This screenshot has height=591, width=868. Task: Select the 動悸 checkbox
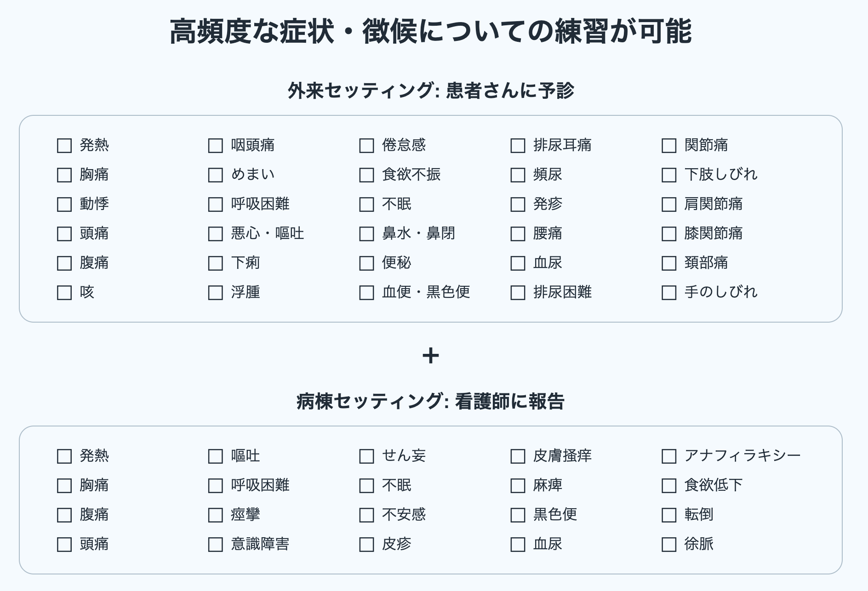tap(64, 205)
